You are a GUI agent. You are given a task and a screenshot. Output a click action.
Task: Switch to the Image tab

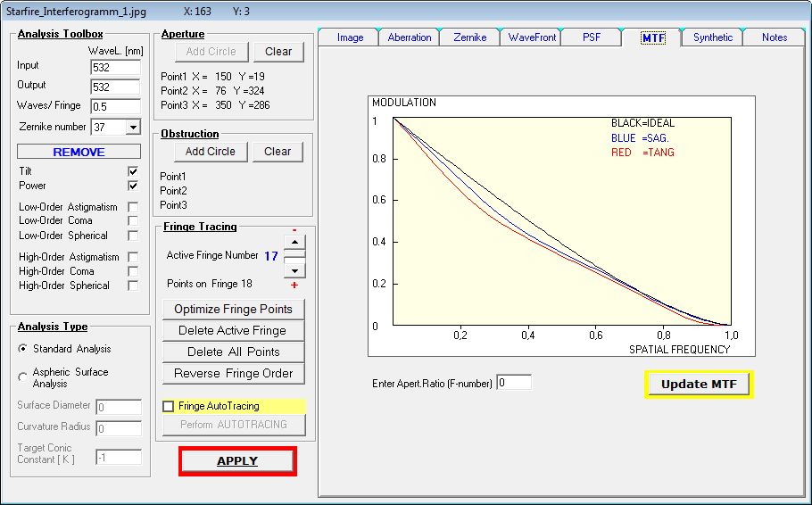tap(350, 37)
